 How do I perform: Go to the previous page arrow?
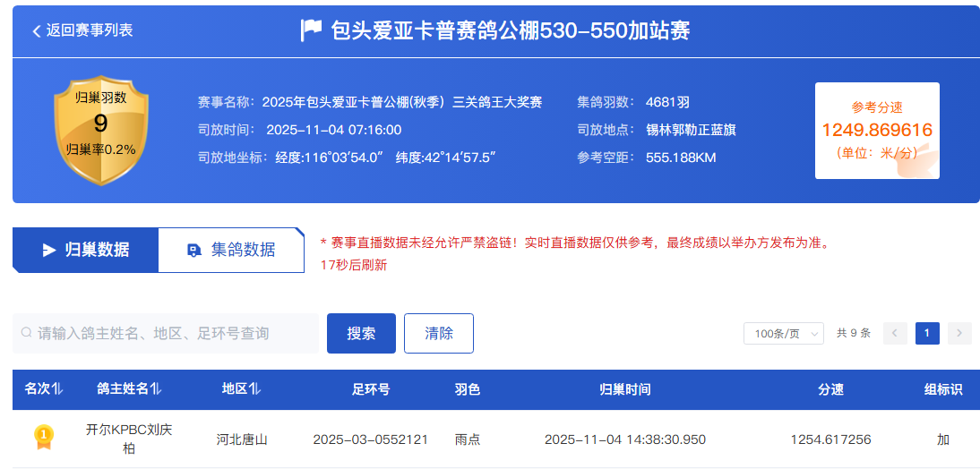895,333
